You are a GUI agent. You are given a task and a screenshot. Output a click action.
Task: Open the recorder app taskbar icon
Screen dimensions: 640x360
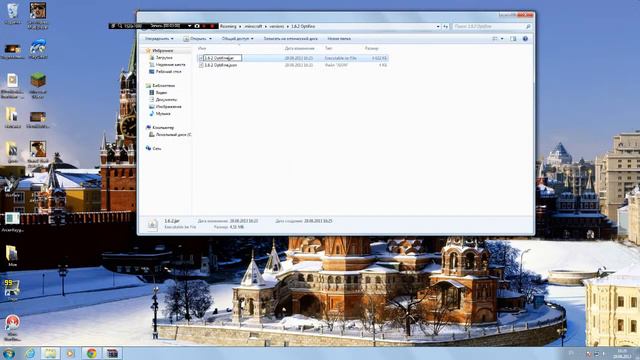tap(112, 353)
